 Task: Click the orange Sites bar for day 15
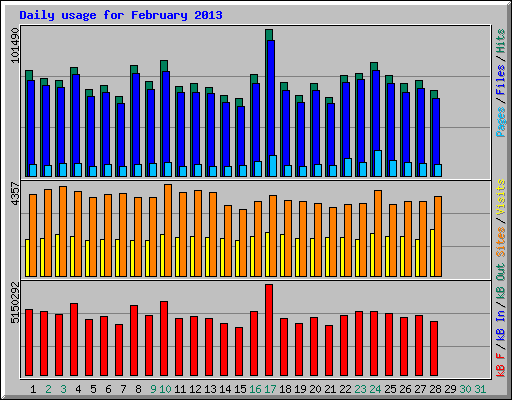click(243, 243)
